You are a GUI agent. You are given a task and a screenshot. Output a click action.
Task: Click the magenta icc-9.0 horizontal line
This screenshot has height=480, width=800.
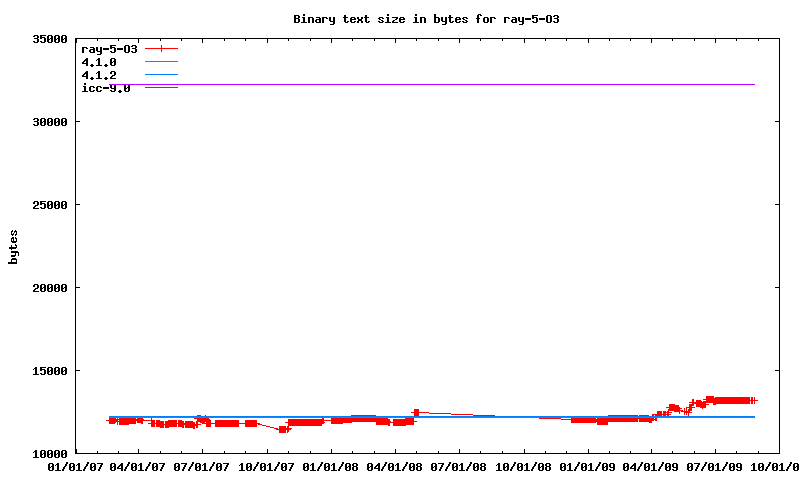(x=450, y=85)
